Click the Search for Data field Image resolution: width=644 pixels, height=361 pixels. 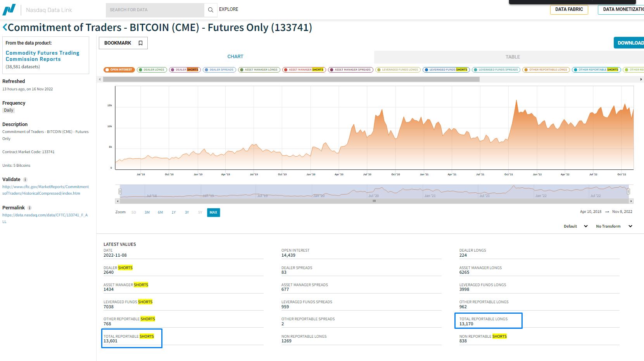pos(155,10)
